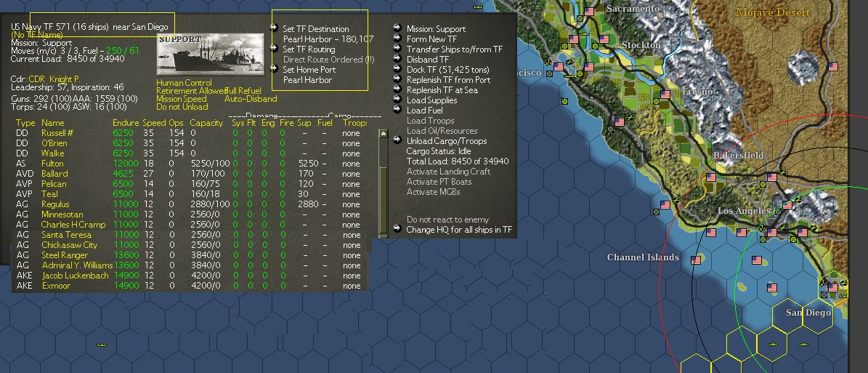Select Disband TF option
The image size is (868, 373).
pyautogui.click(x=427, y=60)
